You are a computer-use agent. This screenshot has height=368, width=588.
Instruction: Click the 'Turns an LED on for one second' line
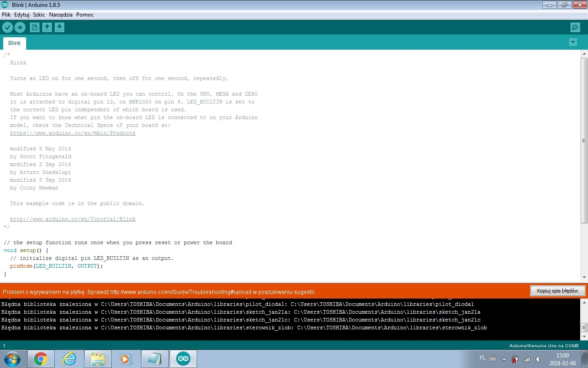tap(119, 78)
